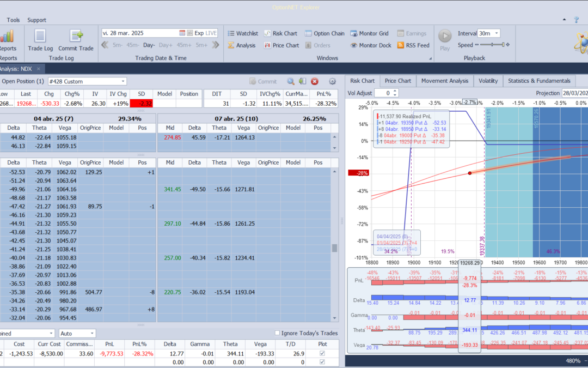Switch to Statistics & Fundamentals tab
Viewport: 588px width, 368px height.
click(x=539, y=81)
